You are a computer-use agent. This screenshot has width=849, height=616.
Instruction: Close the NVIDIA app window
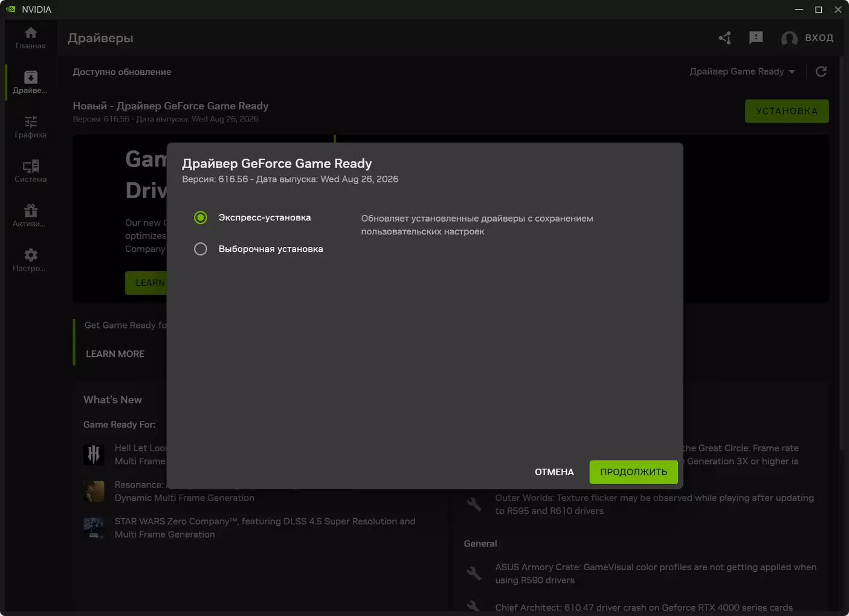tap(838, 9)
